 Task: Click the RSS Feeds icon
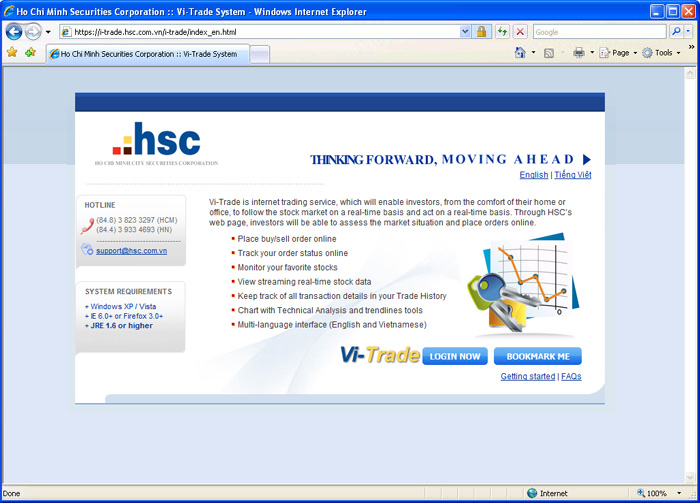click(549, 53)
